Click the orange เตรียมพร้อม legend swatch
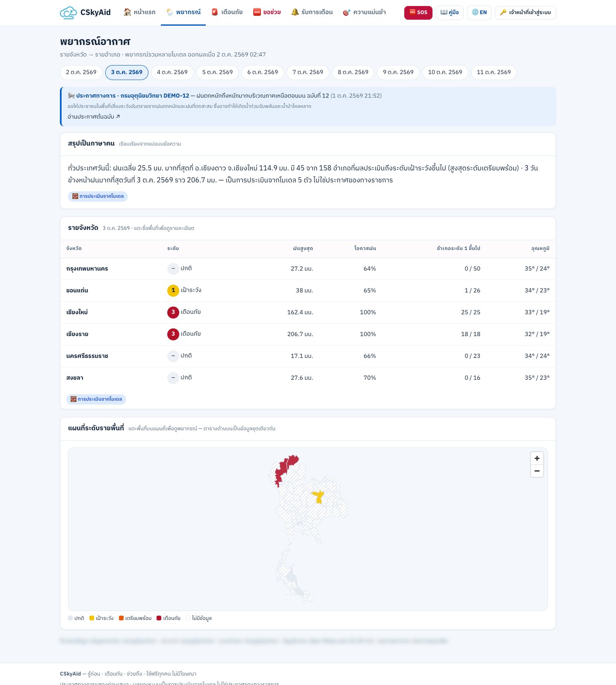Screen dimensions: 616x685 tap(121, 618)
